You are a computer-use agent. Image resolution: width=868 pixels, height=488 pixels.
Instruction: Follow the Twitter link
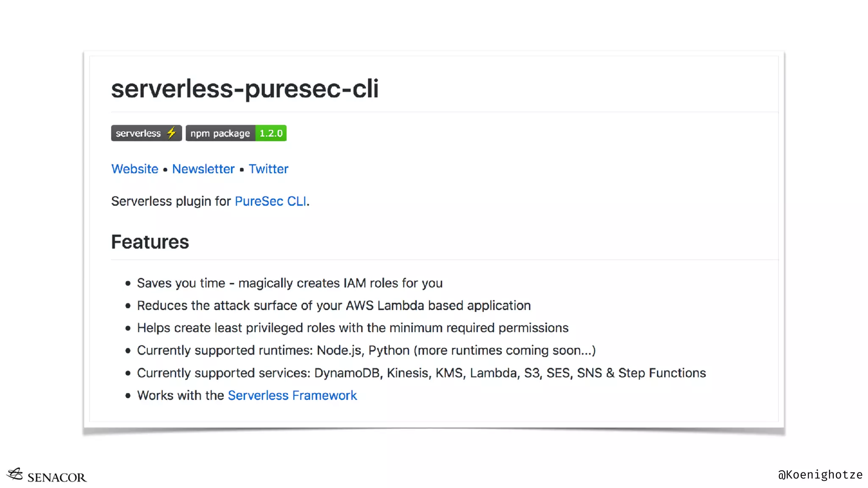[268, 169]
